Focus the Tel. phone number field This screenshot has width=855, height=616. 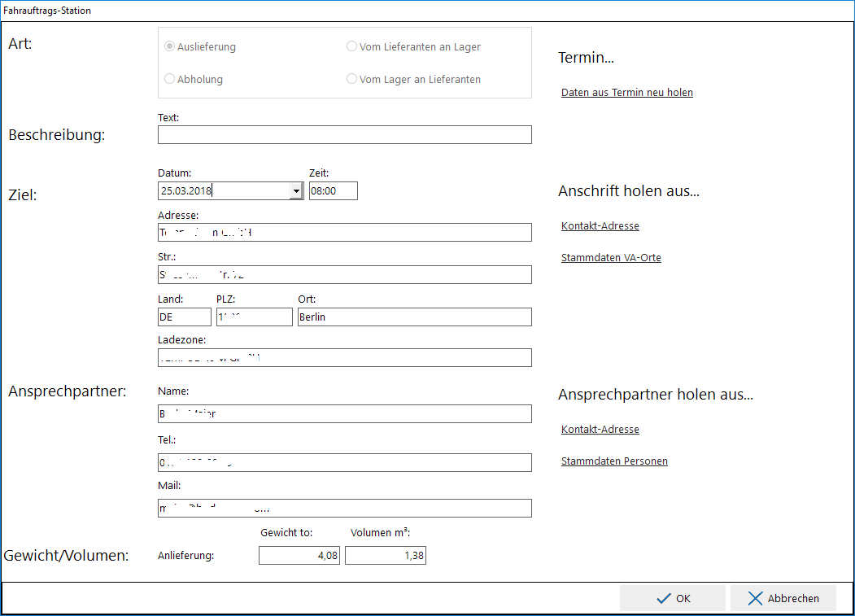point(345,463)
